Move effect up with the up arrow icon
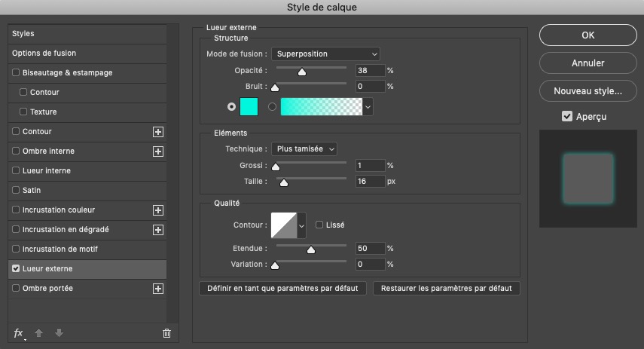 tap(39, 333)
